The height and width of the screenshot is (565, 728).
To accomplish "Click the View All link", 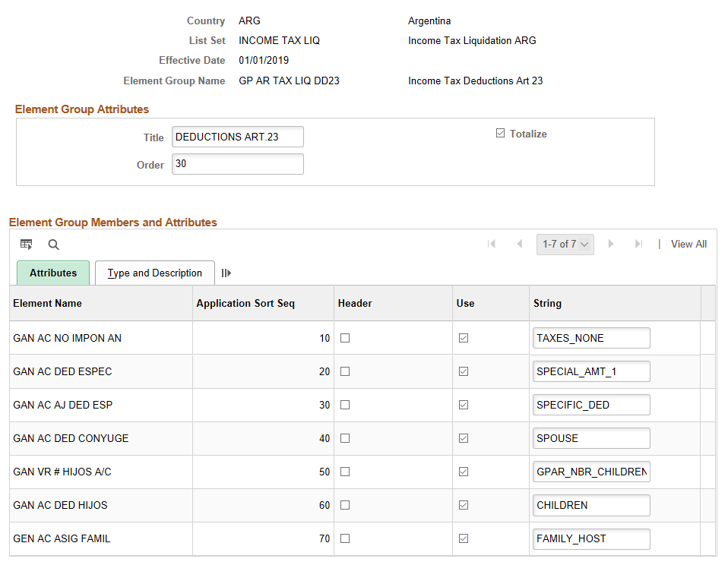I will point(688,244).
